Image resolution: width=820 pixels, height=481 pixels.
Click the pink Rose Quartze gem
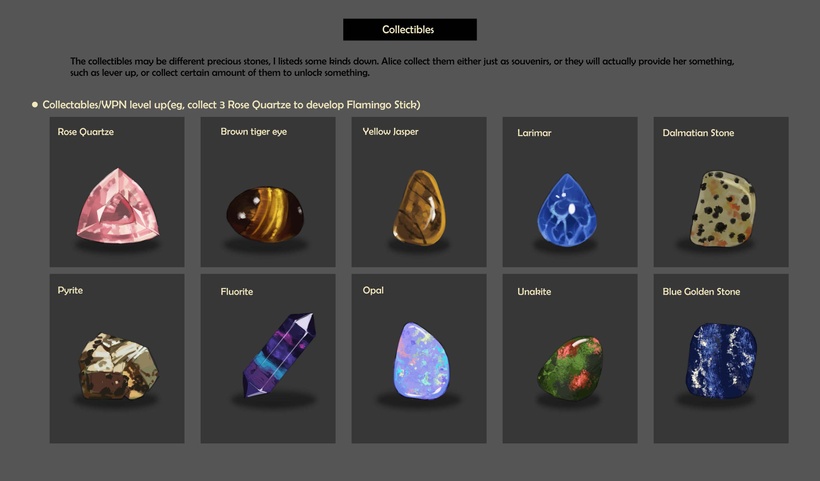click(118, 206)
